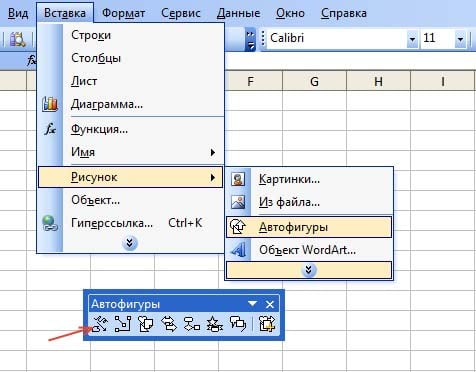Image resolution: width=476 pixels, height=372 pixels.
Task: Open the Basic Shapes autoshapes icon
Action: (x=146, y=324)
